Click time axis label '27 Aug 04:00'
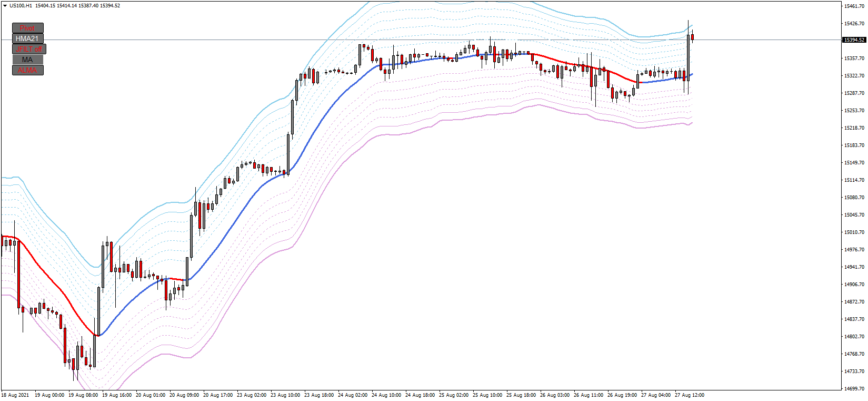 click(656, 395)
